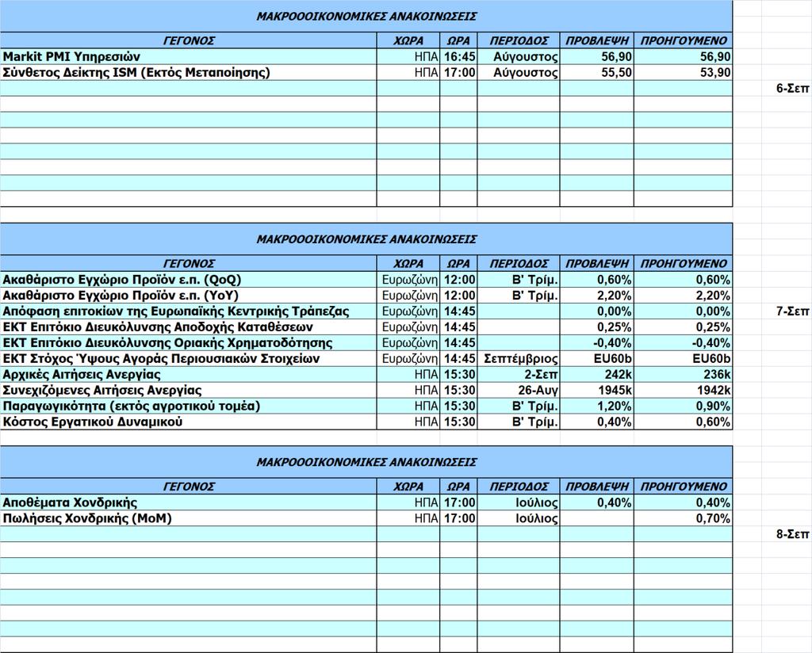
Task: Select forecast value 242k
Action: [x=596, y=375]
